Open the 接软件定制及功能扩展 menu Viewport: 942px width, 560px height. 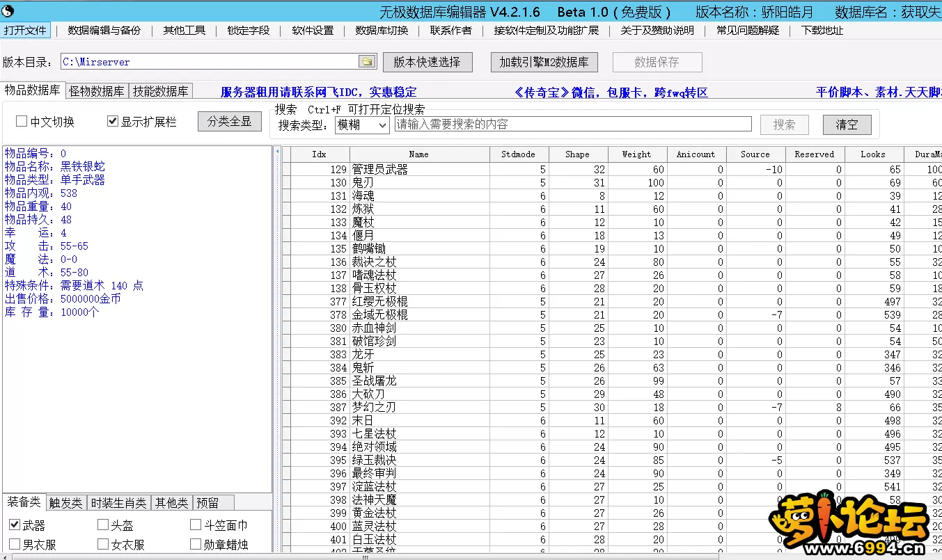547,31
